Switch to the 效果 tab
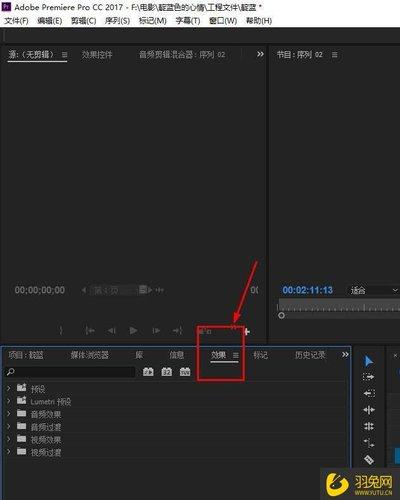Viewport: 400px width, 500px height. click(x=219, y=355)
